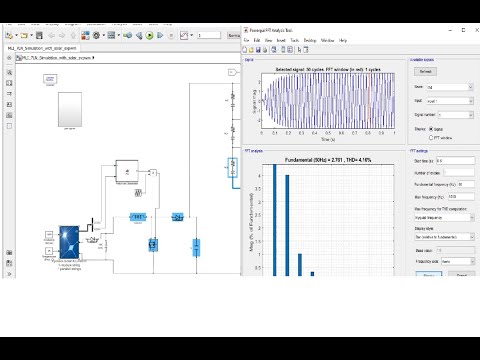
Task: Open the Input signal dropdown
Action: (450, 101)
